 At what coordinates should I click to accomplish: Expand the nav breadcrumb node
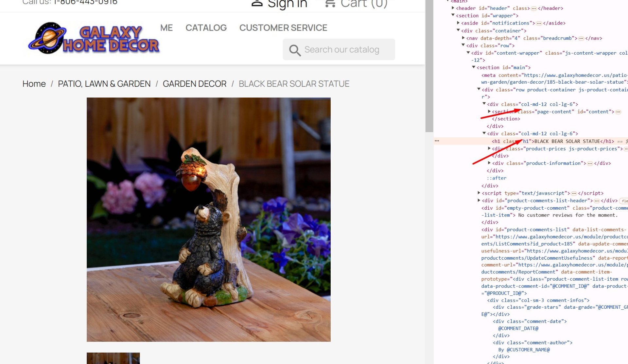pyautogui.click(x=463, y=38)
